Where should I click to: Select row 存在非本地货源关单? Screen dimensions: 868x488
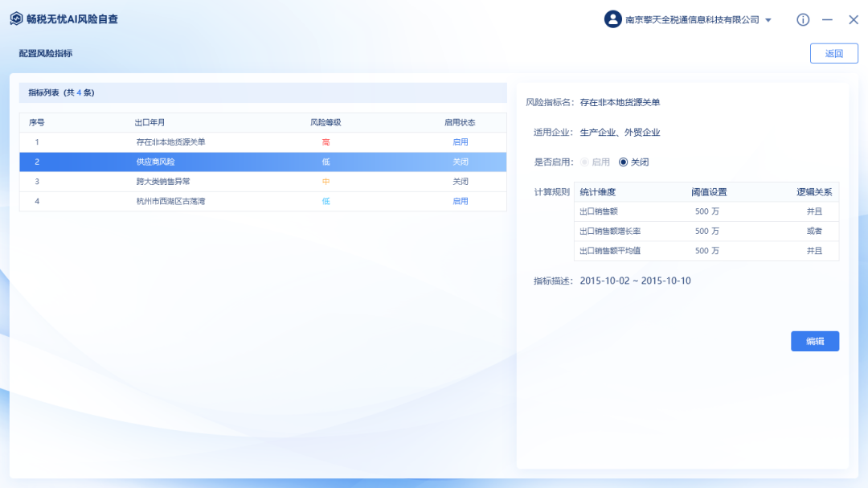click(263, 142)
